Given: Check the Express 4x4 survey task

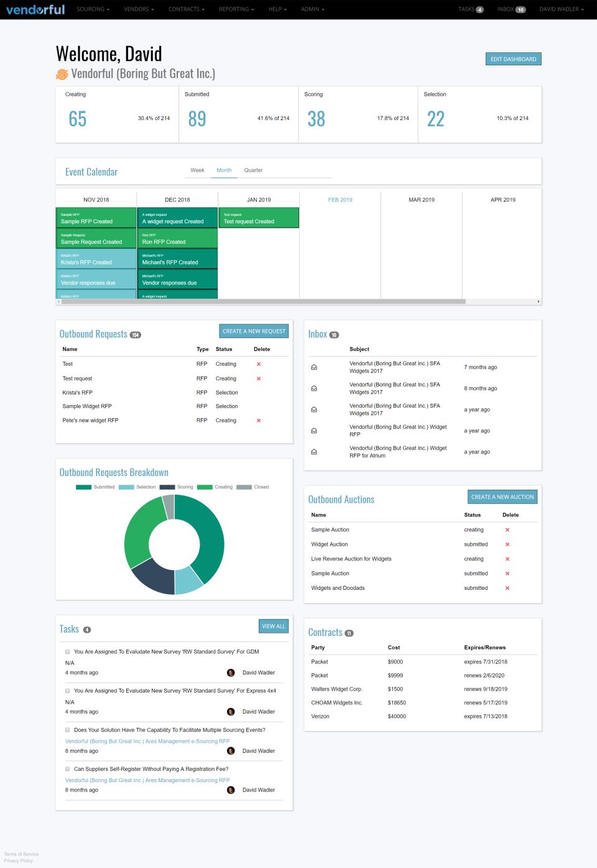Looking at the screenshot, I should (68, 691).
